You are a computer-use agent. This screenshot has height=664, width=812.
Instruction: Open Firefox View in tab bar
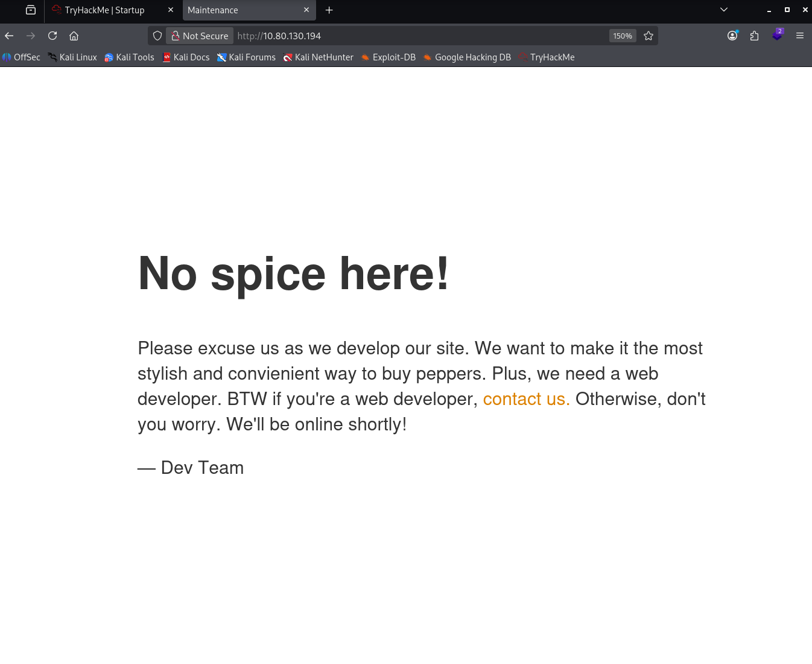31,10
